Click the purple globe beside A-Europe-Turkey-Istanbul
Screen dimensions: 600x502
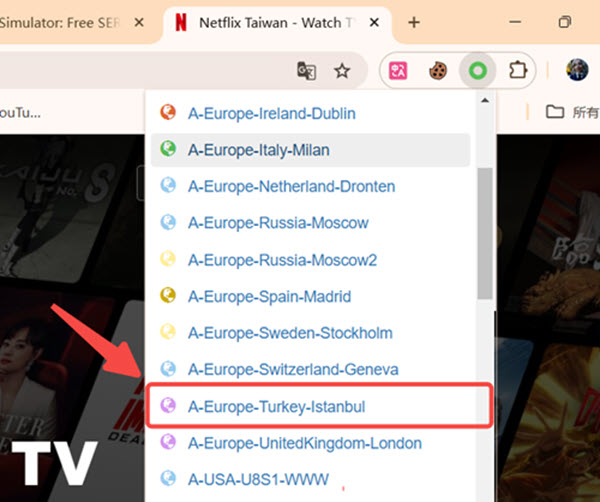(168, 405)
